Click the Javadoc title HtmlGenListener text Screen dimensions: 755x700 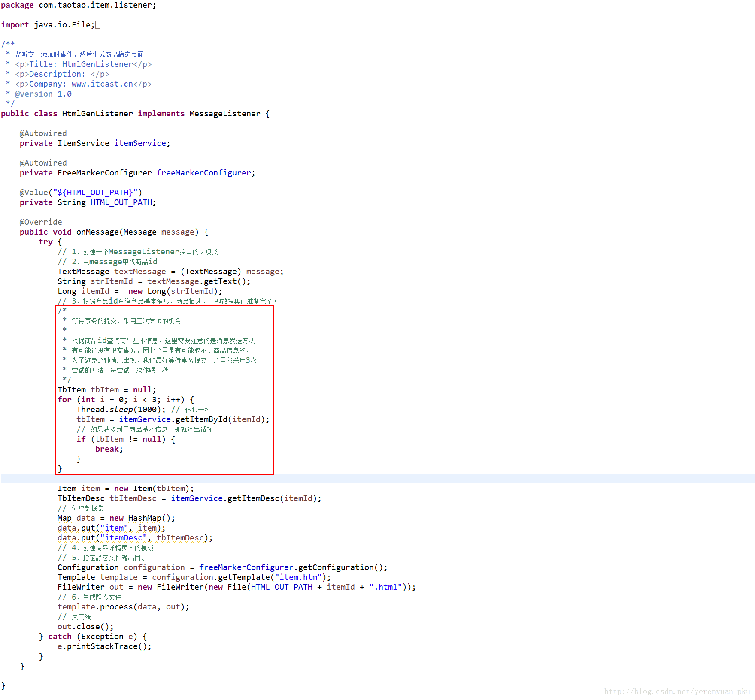point(97,64)
